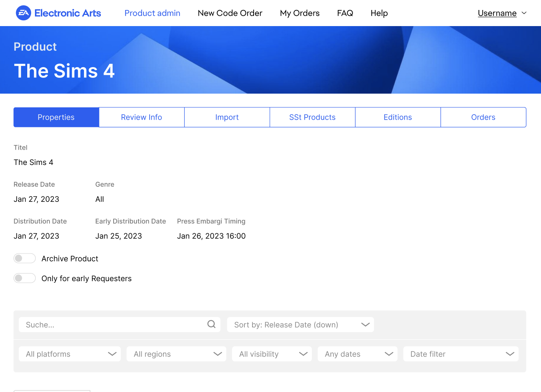This screenshot has width=541, height=392.
Task: Click the Electronic Arts logo icon
Action: click(23, 13)
